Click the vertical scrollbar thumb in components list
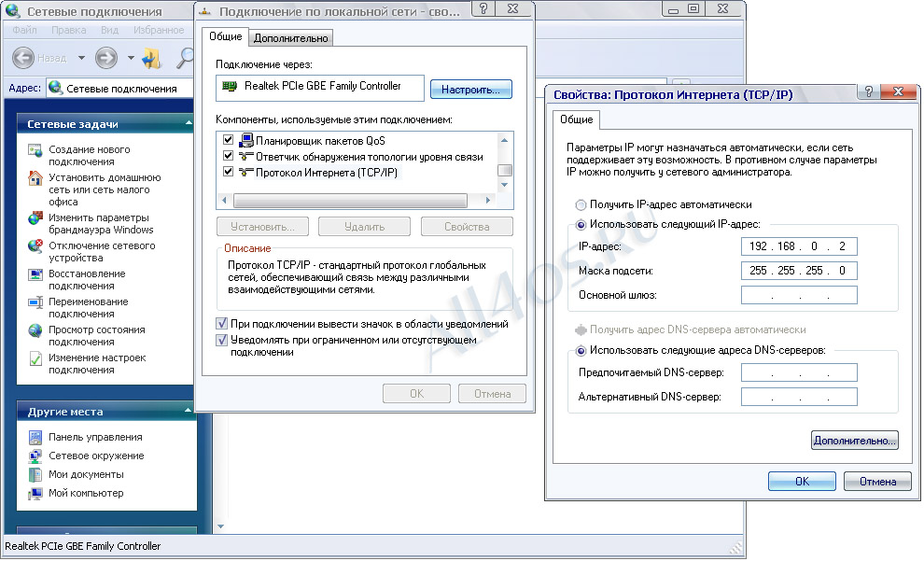The width and height of the screenshot is (924, 561). [x=504, y=170]
